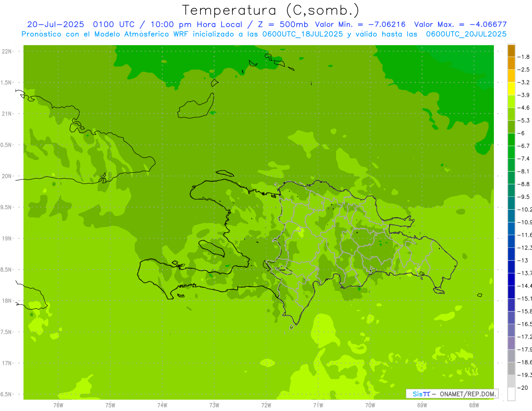Click the "Valor Max. = -4.06677" value
The height and width of the screenshot is (411, 532).
coord(460,24)
